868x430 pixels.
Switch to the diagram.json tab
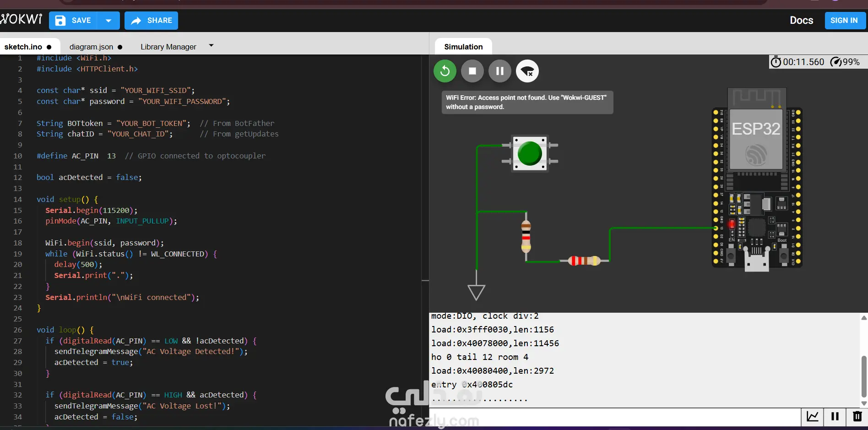coord(96,47)
